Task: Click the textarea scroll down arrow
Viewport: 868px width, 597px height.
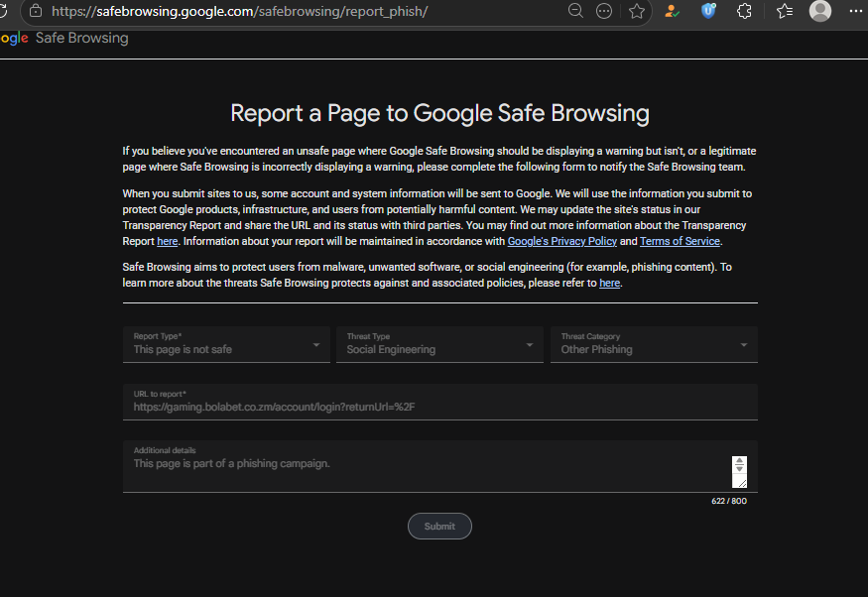Action: coord(739,469)
